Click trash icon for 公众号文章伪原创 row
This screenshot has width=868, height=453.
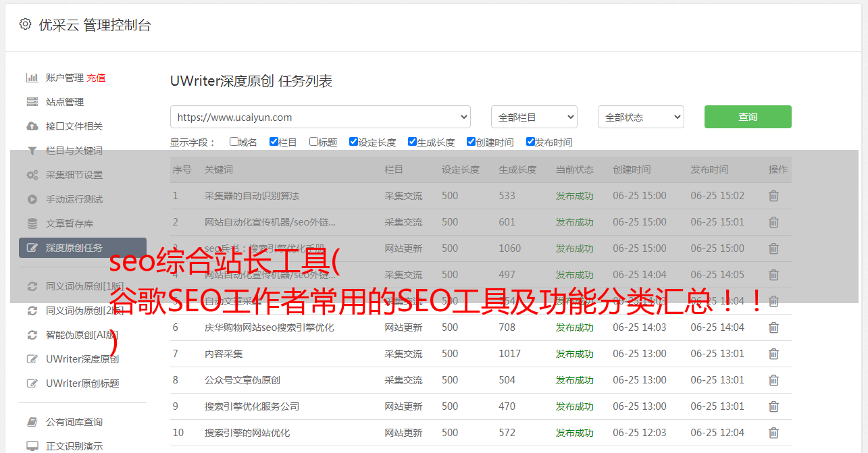click(773, 380)
